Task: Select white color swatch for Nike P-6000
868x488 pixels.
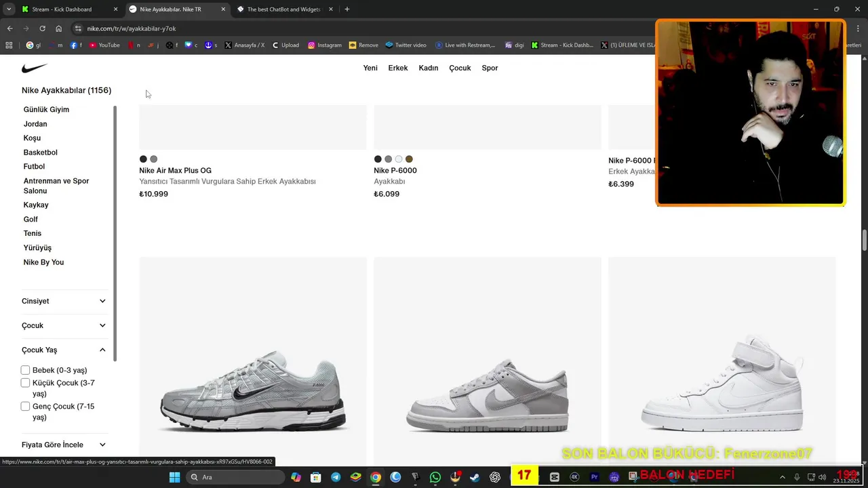Action: click(399, 159)
